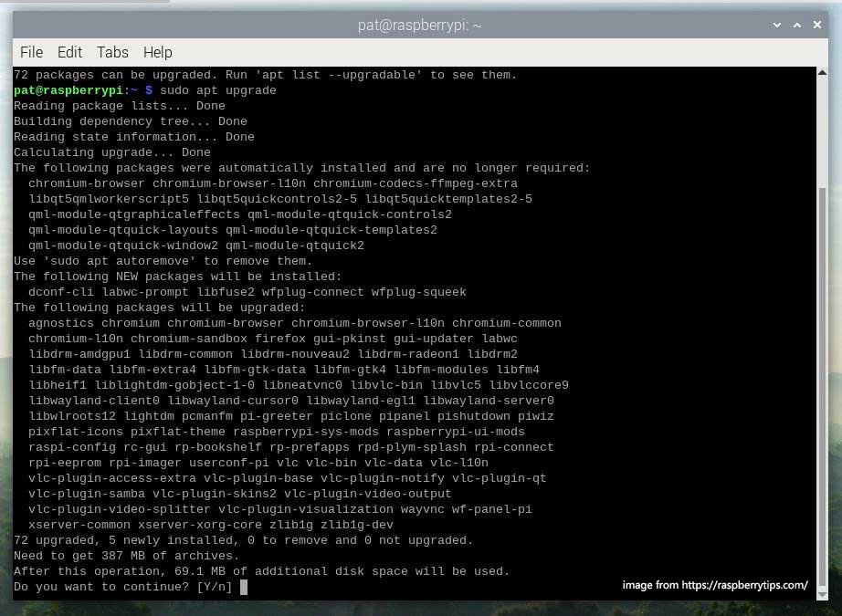The height and width of the screenshot is (616, 842).
Task: Open the Help menu
Action: click(x=158, y=52)
